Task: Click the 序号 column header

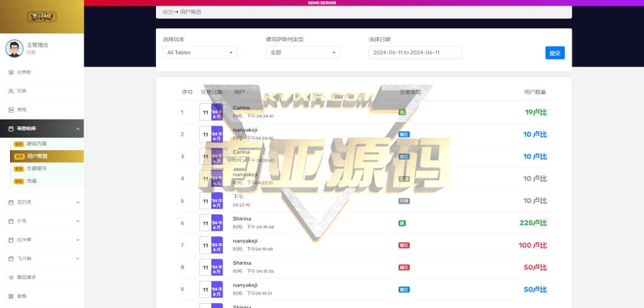Action: click(x=187, y=92)
